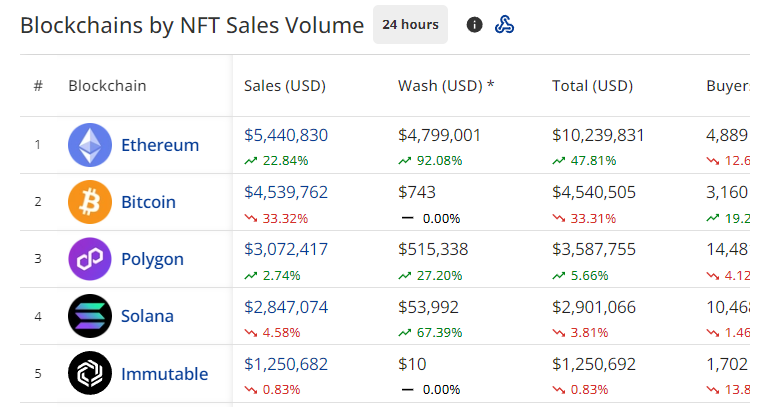
Task: Click the orange Bitcoin logo icon
Action: [90, 202]
